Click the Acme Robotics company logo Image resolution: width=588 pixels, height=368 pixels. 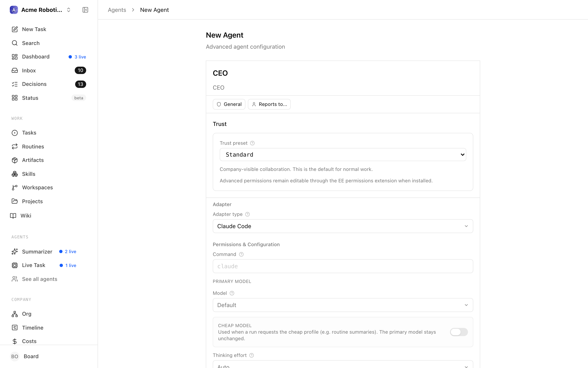coord(14,10)
